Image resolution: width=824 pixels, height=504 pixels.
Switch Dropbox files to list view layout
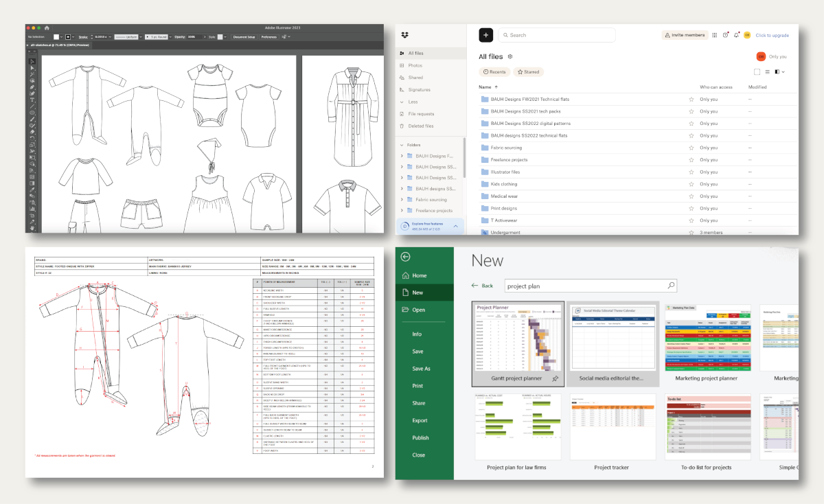click(x=768, y=71)
